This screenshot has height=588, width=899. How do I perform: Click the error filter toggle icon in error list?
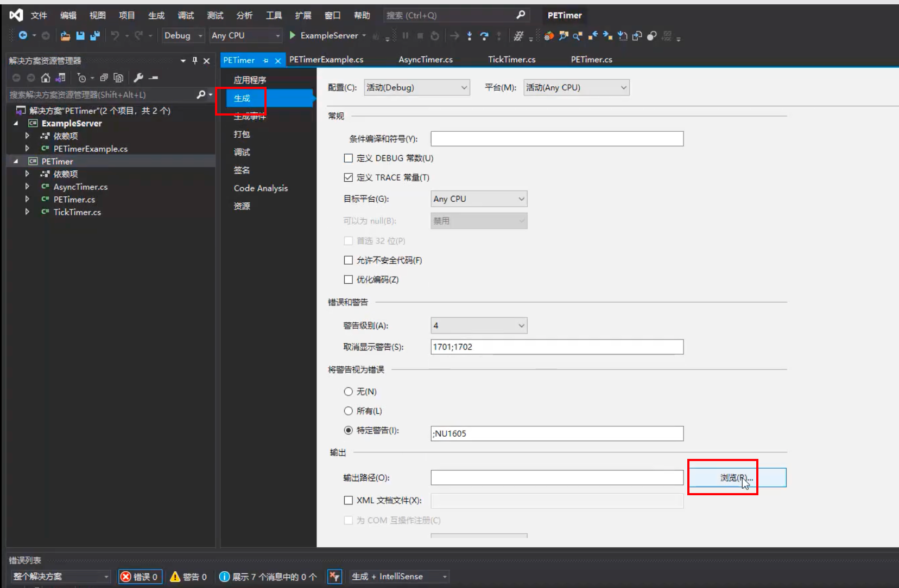click(334, 577)
